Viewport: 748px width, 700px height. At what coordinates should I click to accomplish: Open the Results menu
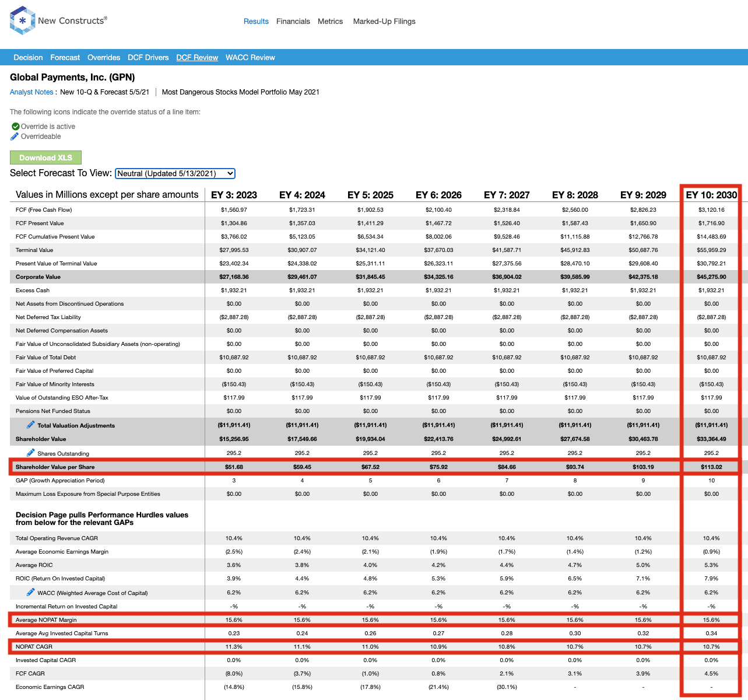coord(256,22)
